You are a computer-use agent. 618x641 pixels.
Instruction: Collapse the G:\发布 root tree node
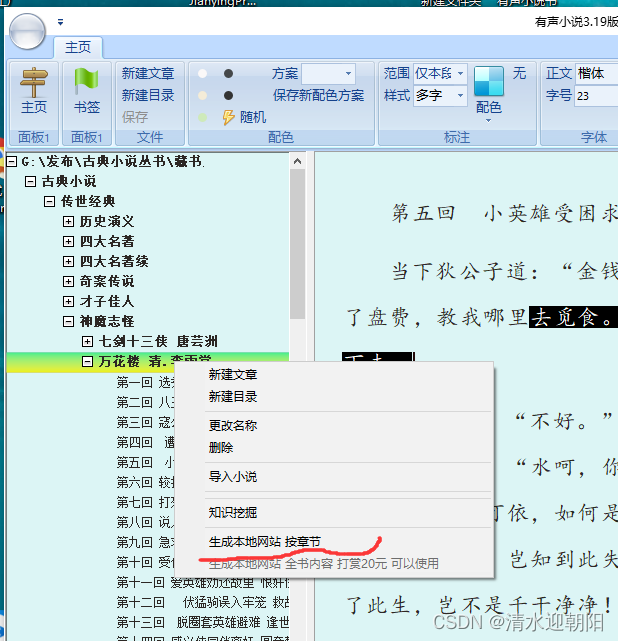point(12,161)
